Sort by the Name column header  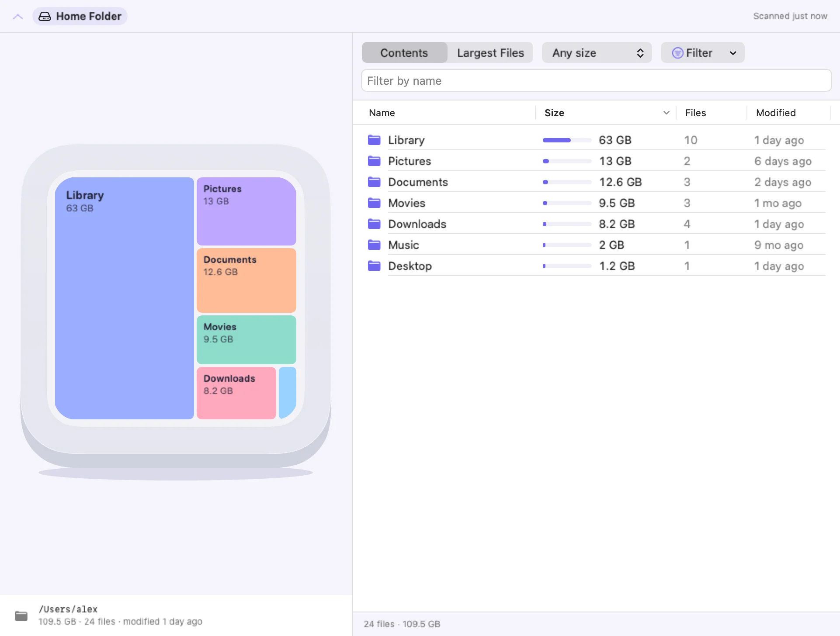tap(382, 113)
